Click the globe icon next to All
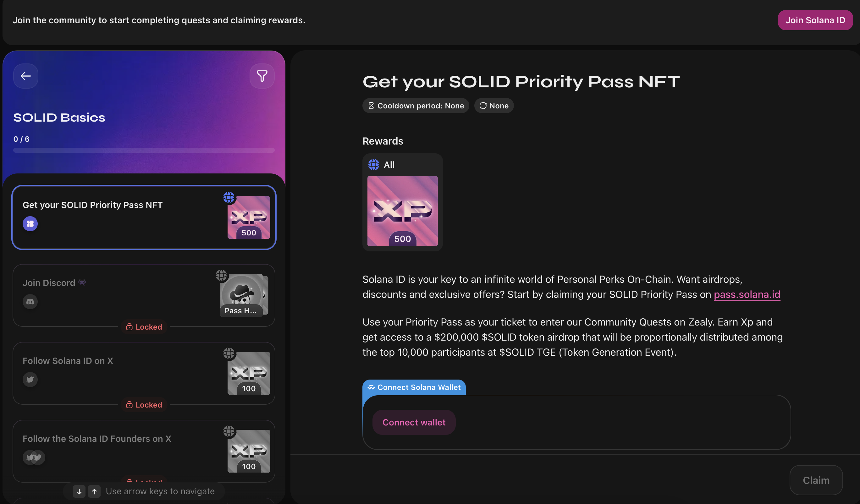The width and height of the screenshot is (860, 504). click(374, 165)
